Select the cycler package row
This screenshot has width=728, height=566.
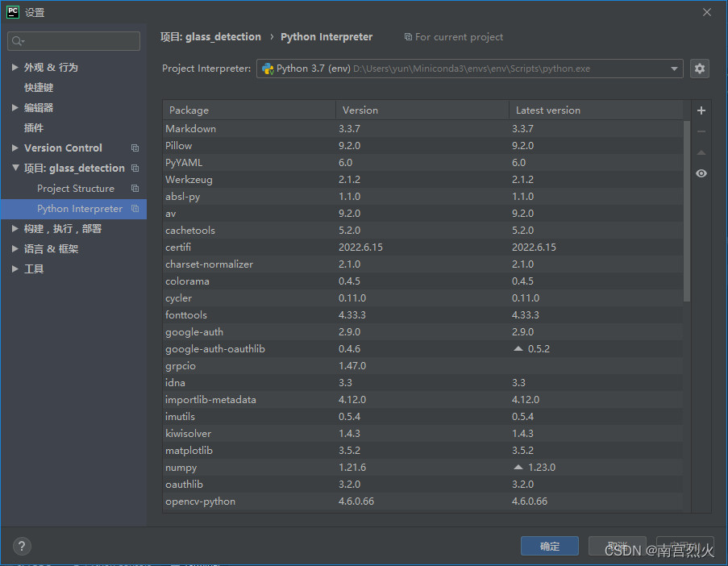pos(423,298)
